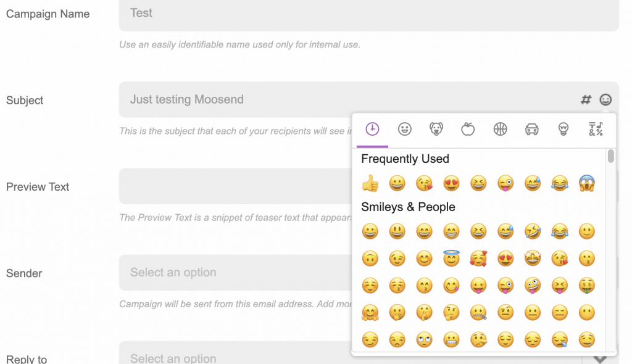Click the Campaign Name input field
This screenshot has height=364, width=632.
[368, 14]
